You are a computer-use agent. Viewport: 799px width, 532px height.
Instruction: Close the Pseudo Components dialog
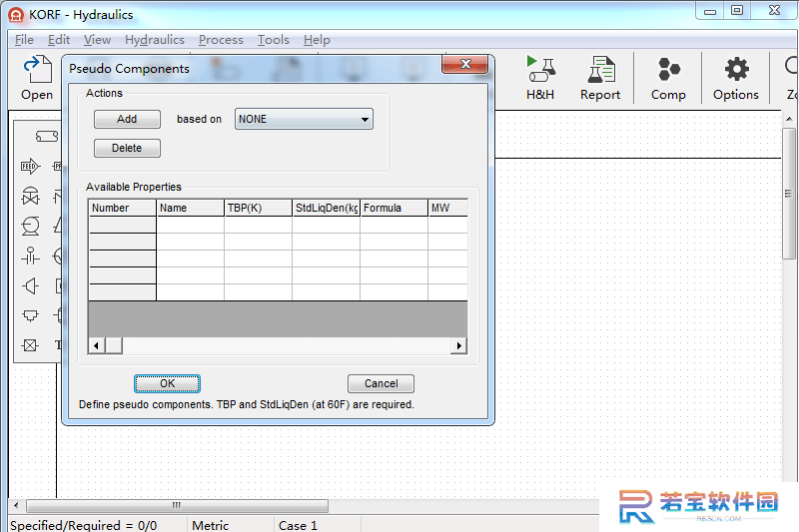tap(464, 64)
